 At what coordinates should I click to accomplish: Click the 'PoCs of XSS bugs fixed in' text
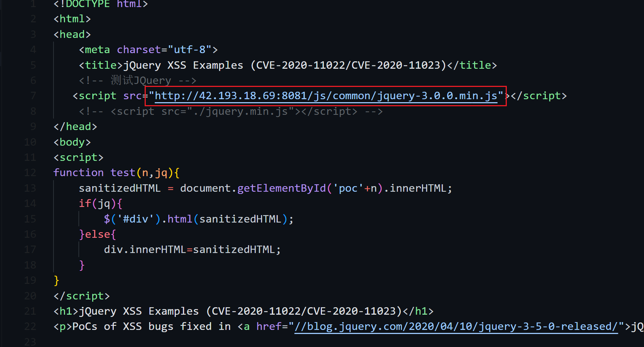pos(151,327)
